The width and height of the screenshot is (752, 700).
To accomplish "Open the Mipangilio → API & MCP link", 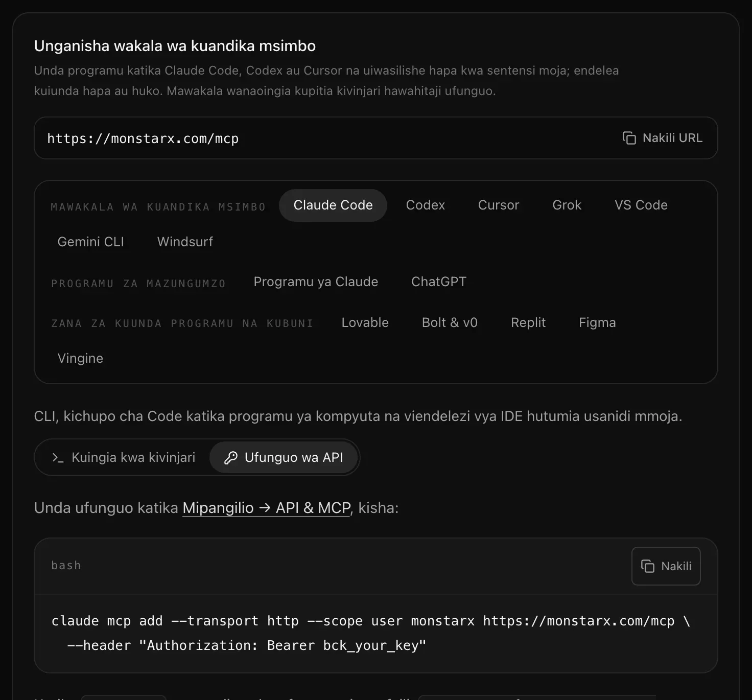I will point(266,508).
